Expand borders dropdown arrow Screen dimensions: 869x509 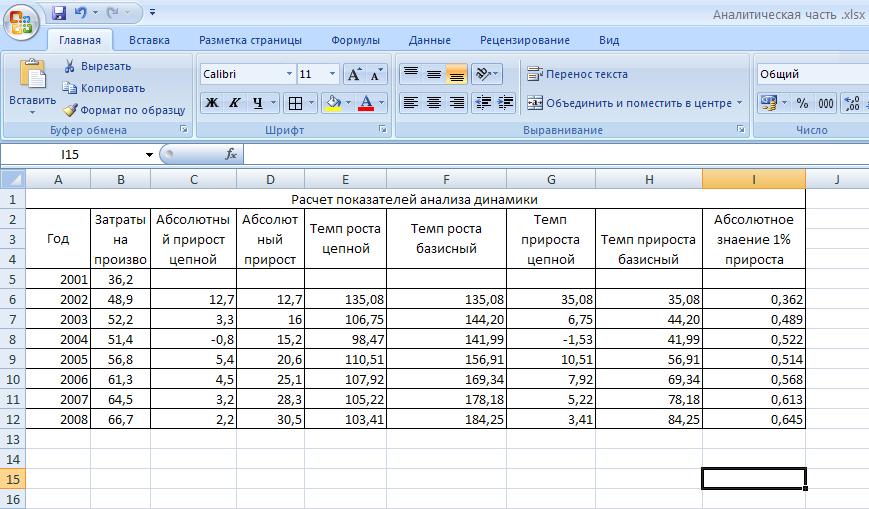[311, 103]
